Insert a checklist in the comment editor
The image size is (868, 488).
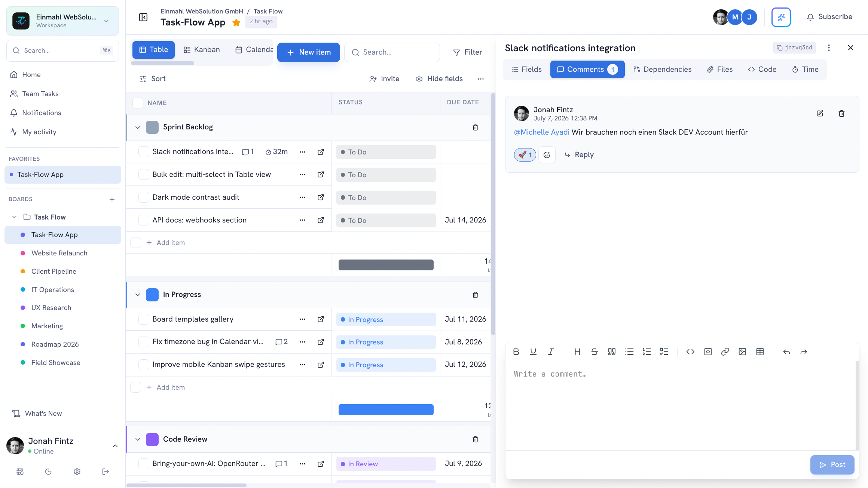coord(664,352)
